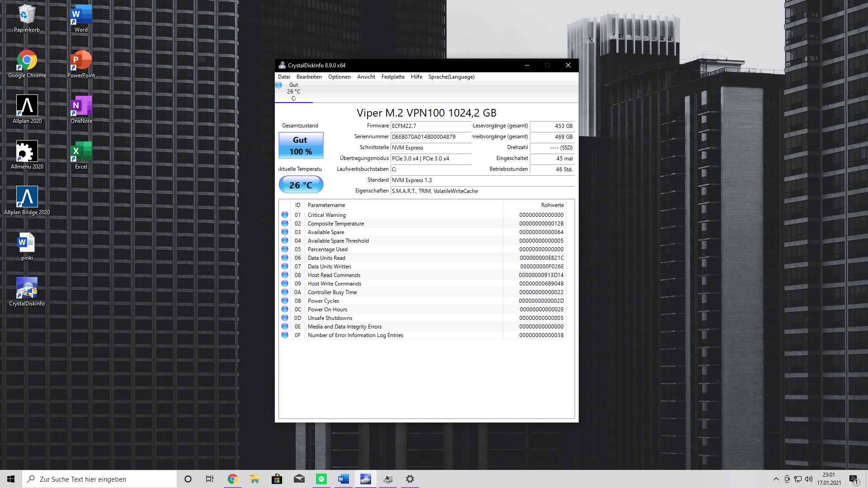Open the Festplatte menu

coord(392,77)
